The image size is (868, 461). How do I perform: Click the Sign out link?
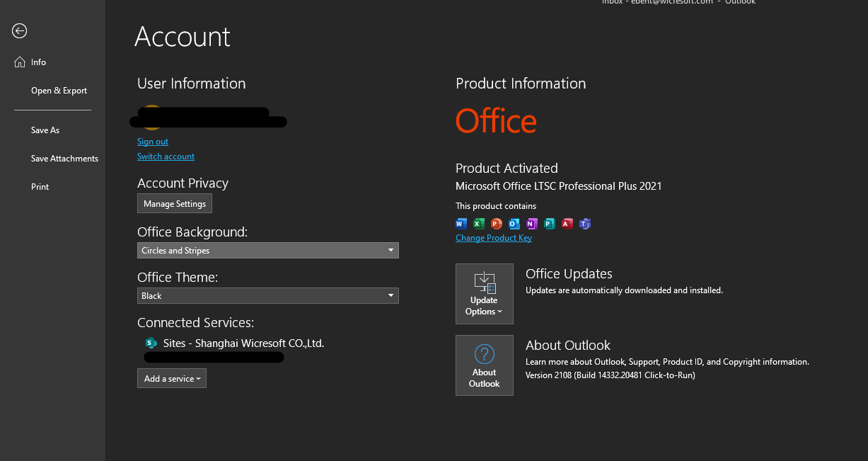153,142
